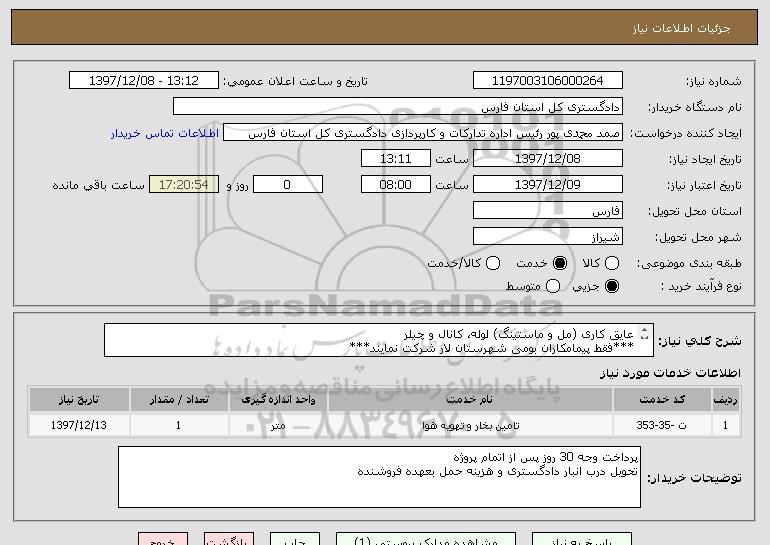Click the buyer organization field دادگستری کل استان فارس
Screen dimensions: 770x545
(398, 107)
